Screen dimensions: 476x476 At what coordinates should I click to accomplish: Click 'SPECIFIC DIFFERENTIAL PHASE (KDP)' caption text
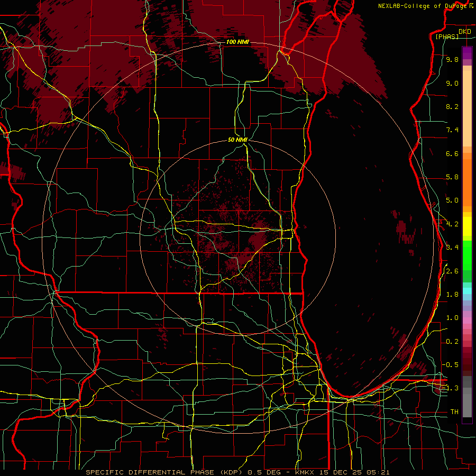(x=165, y=472)
